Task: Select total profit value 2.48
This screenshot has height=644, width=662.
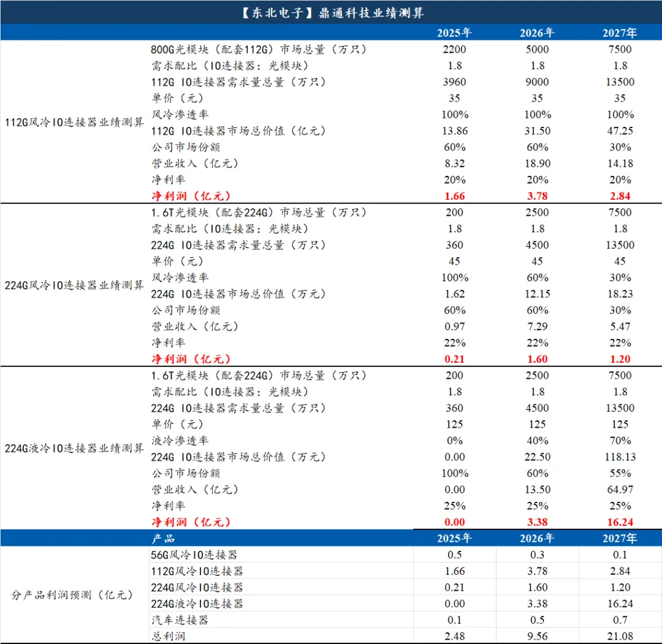Action: [454, 637]
